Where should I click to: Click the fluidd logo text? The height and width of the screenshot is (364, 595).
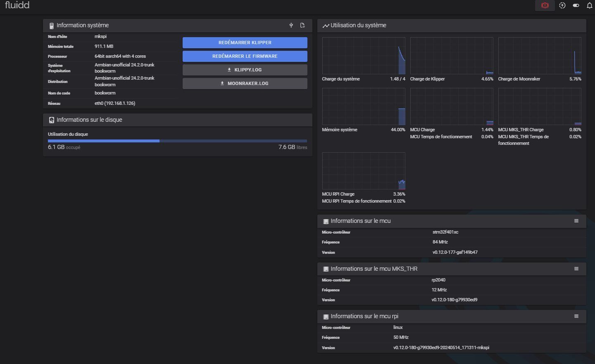(x=17, y=5)
